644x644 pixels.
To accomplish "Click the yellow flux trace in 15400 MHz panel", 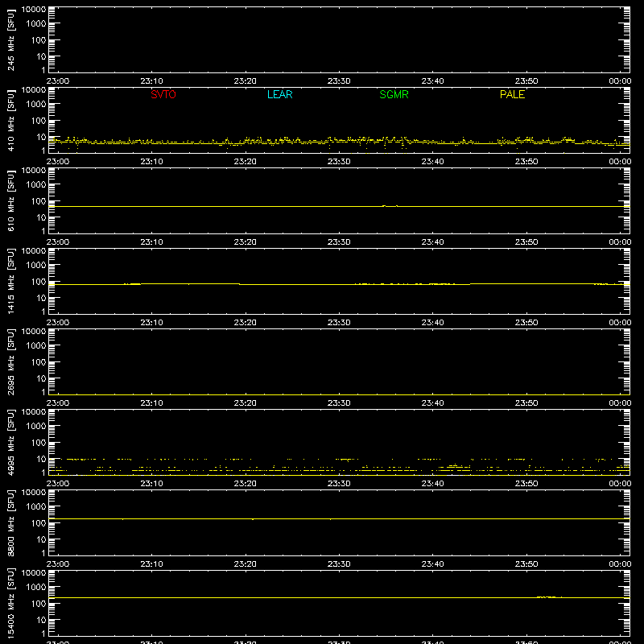I will (339, 597).
